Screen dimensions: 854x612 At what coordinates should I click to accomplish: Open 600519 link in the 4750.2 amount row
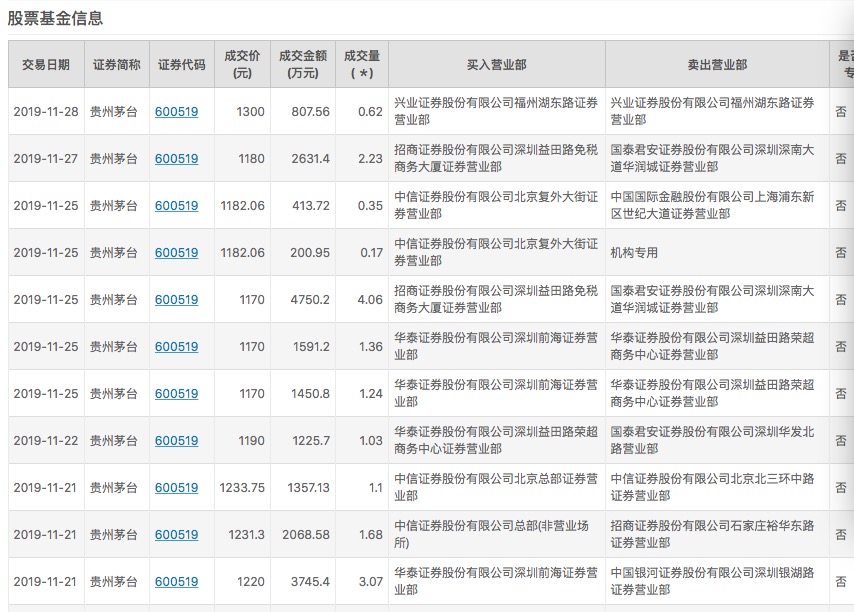tap(176, 299)
